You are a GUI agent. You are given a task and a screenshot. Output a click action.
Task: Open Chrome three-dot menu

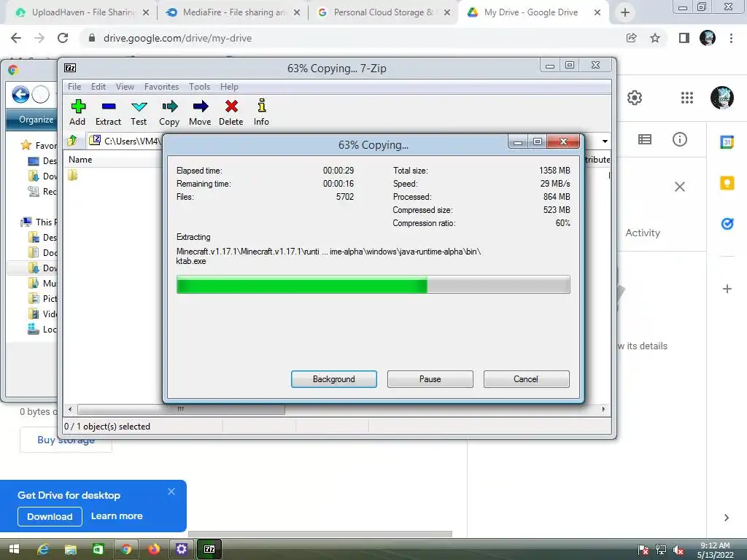coord(731,38)
